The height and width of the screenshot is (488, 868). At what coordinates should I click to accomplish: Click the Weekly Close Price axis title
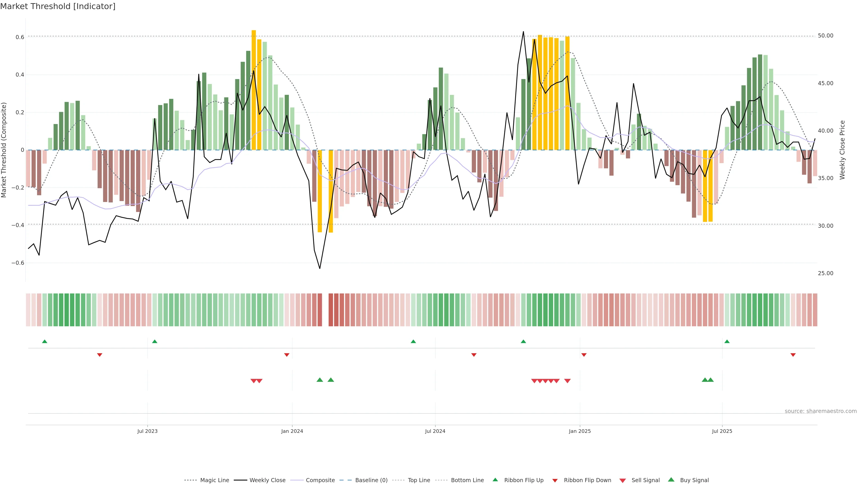click(x=842, y=150)
